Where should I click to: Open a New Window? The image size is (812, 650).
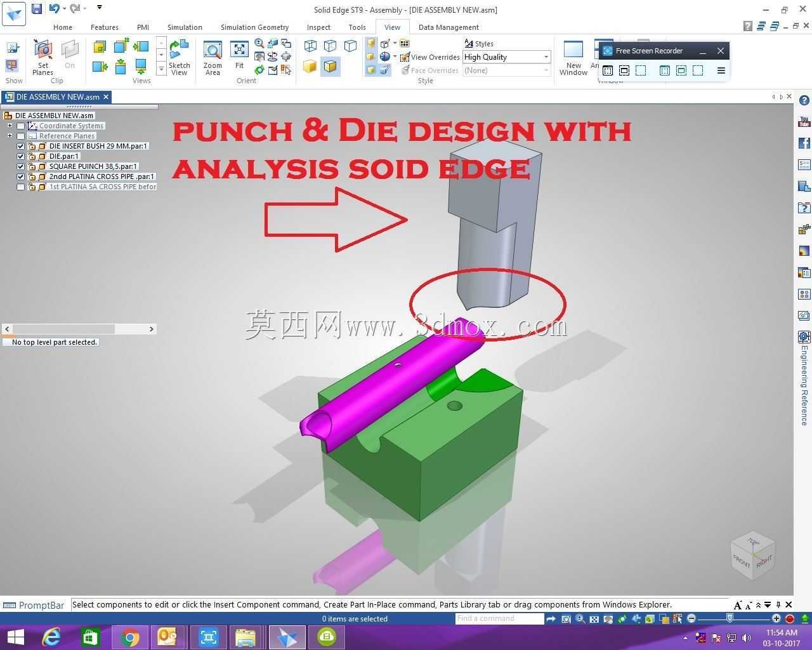click(573, 58)
